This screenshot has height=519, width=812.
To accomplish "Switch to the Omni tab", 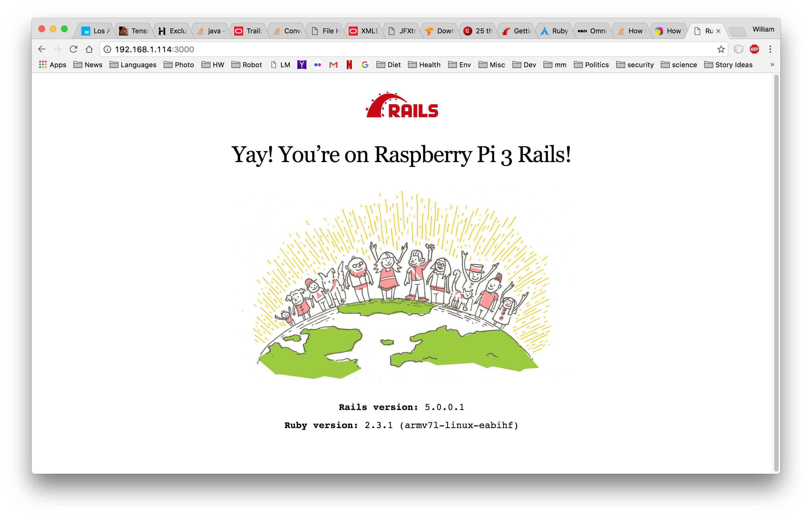I will click(592, 31).
